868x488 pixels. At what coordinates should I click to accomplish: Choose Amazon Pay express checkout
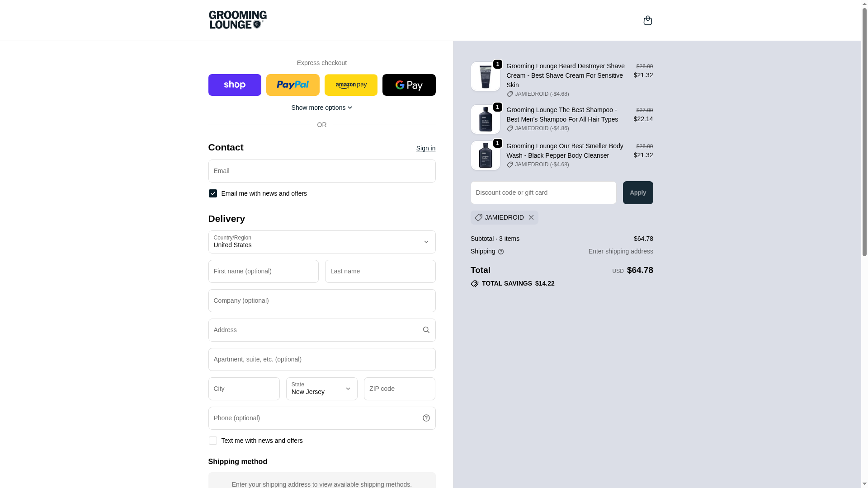(351, 85)
